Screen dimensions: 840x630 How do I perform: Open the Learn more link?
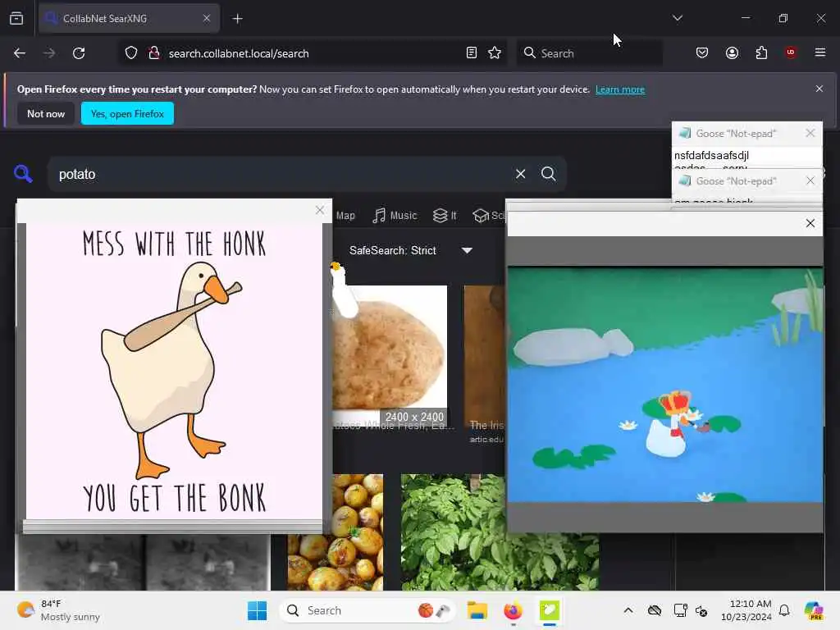click(620, 89)
